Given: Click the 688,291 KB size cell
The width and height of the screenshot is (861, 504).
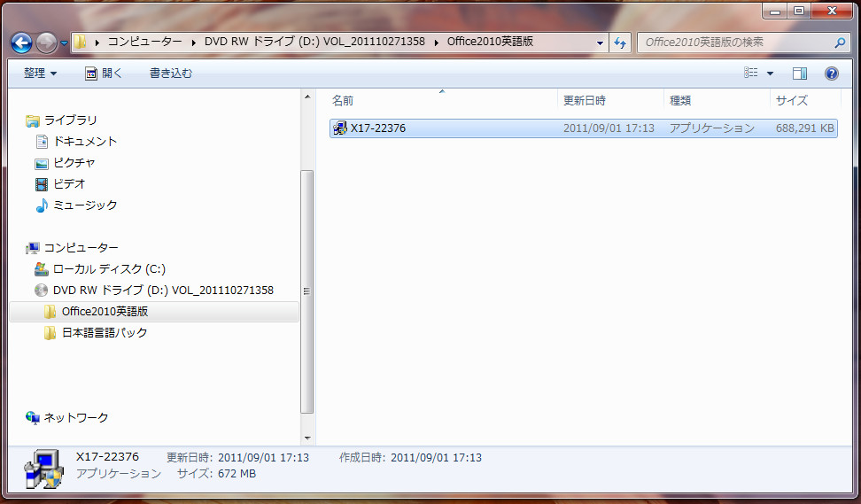Looking at the screenshot, I should tap(804, 128).
